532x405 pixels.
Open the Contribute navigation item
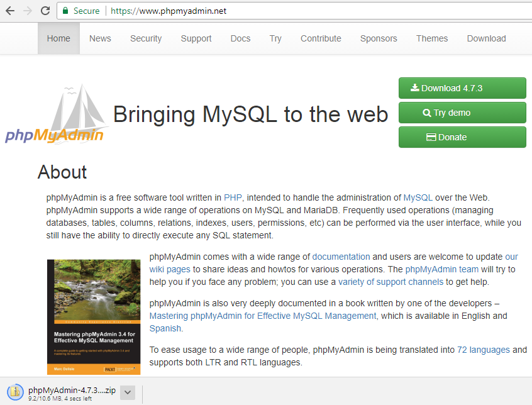pos(321,38)
